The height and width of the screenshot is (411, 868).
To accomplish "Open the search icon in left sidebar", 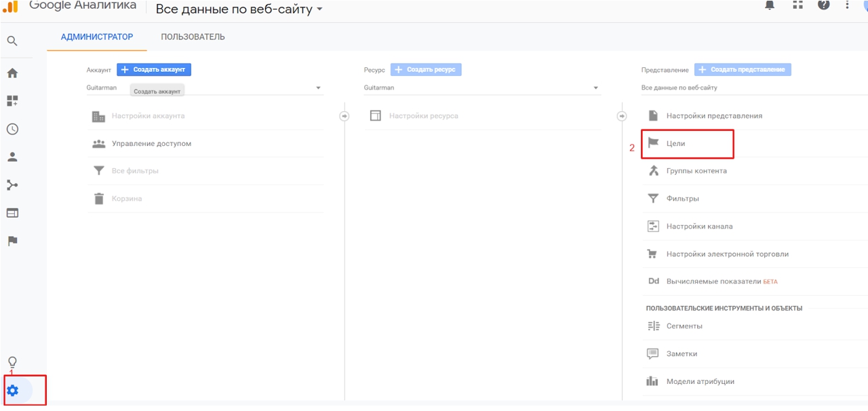I will tap(12, 41).
